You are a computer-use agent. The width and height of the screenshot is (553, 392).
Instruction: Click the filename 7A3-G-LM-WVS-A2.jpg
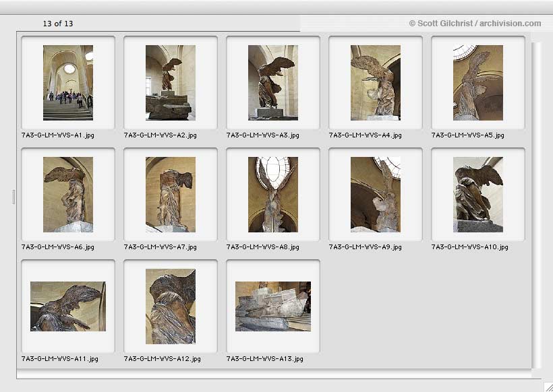click(161, 135)
